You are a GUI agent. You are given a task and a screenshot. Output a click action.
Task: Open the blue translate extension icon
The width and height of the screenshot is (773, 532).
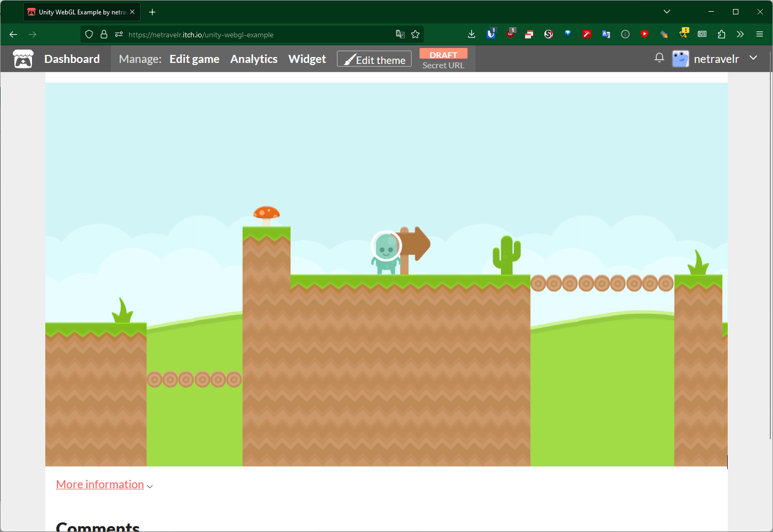(606, 34)
